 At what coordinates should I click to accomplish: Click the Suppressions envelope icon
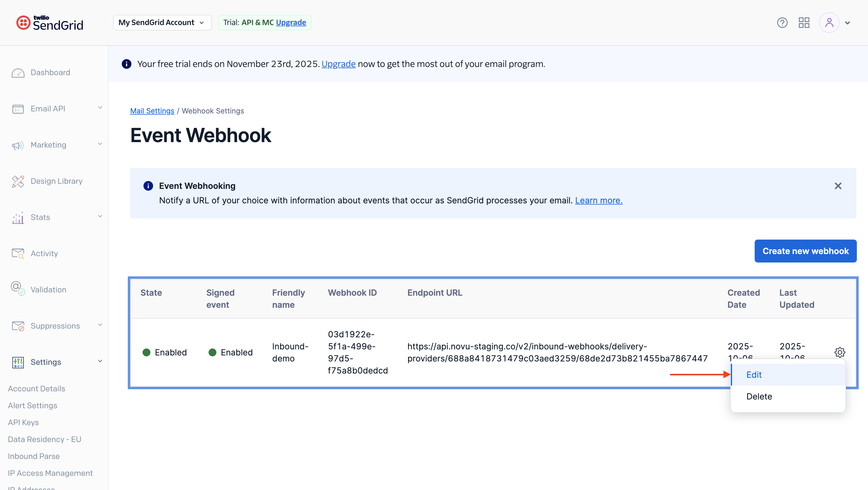[18, 326]
